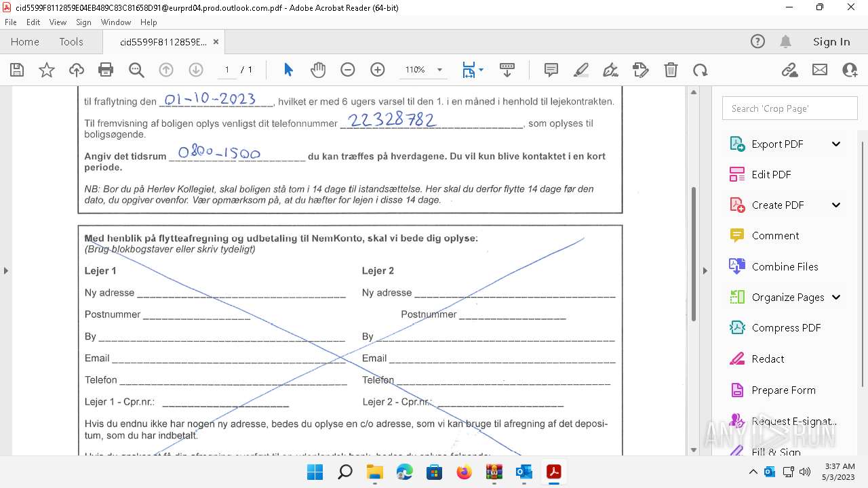868x488 pixels.
Task: Launch Firefox from the taskbar
Action: tap(465, 472)
